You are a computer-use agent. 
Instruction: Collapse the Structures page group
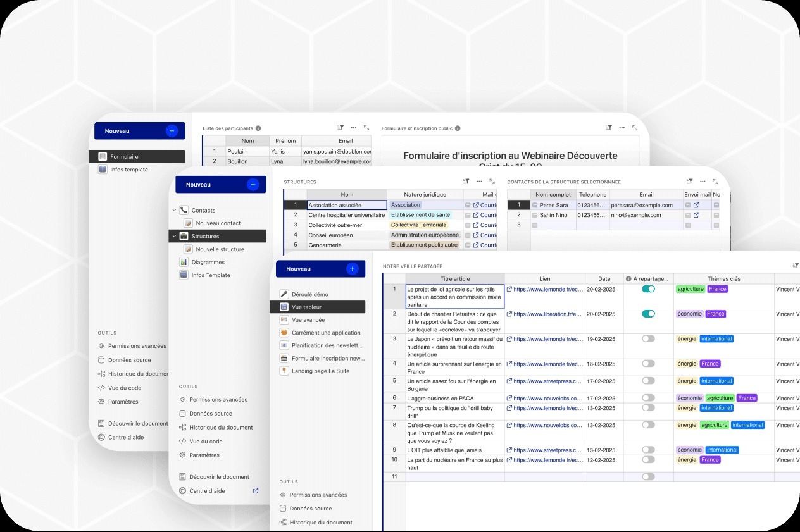(175, 236)
